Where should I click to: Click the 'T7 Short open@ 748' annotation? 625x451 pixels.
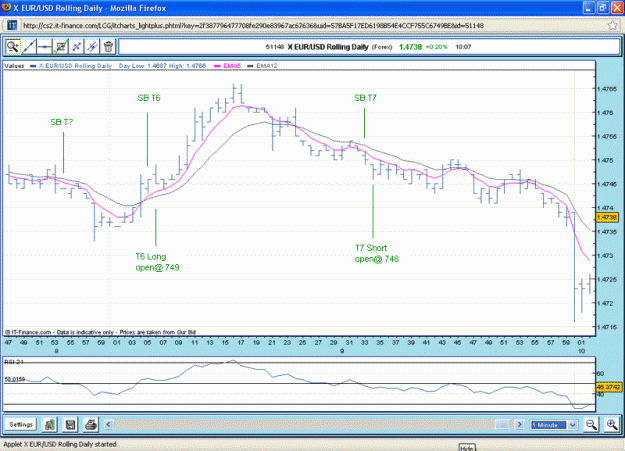(377, 253)
